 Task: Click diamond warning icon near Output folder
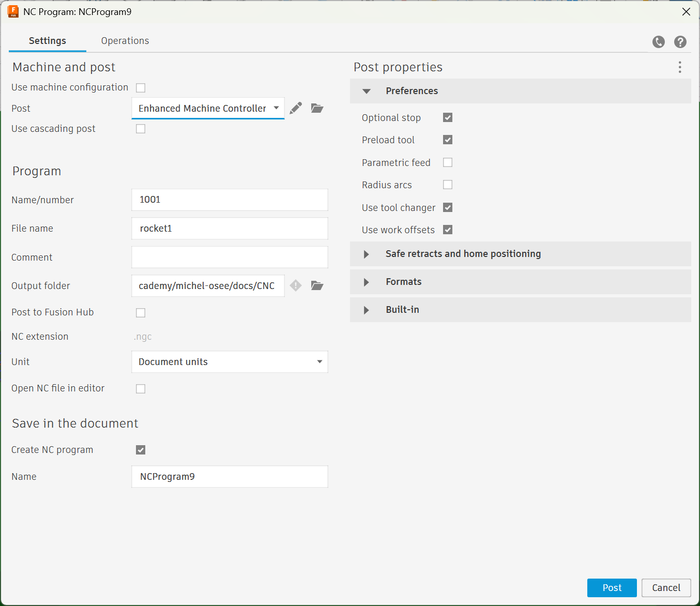click(296, 285)
